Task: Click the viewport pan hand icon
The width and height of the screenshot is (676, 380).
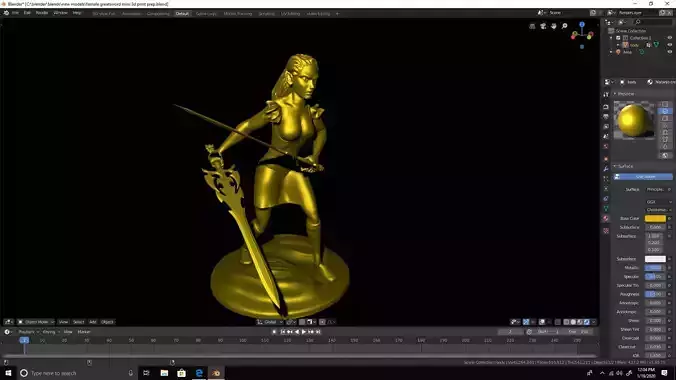Action: coord(554,26)
